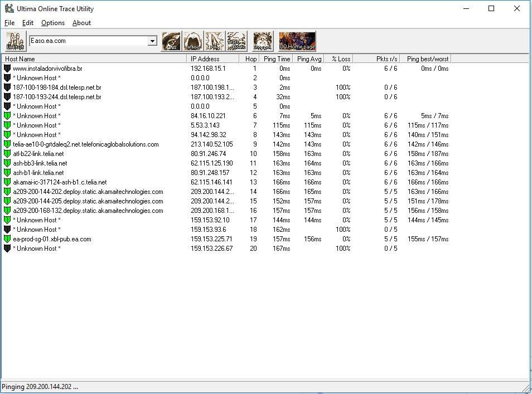Click IP address 84.16.10.221

pos(208,116)
